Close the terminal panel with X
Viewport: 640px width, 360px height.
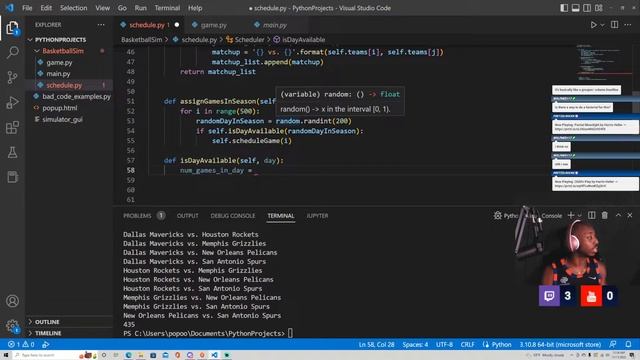tap(630, 215)
